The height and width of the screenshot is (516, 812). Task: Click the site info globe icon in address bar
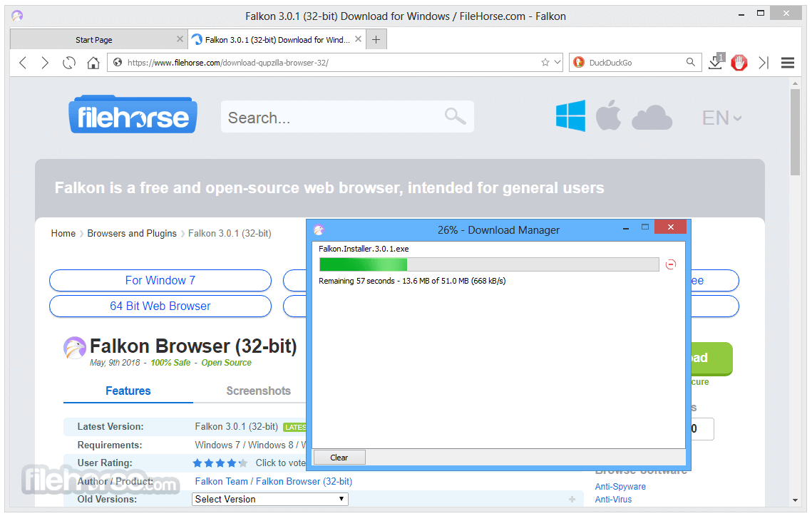tap(118, 62)
